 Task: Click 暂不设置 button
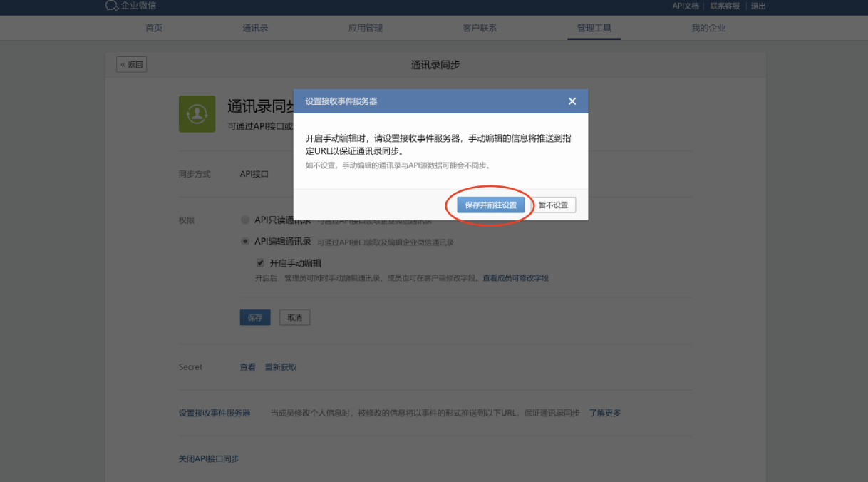(x=553, y=205)
